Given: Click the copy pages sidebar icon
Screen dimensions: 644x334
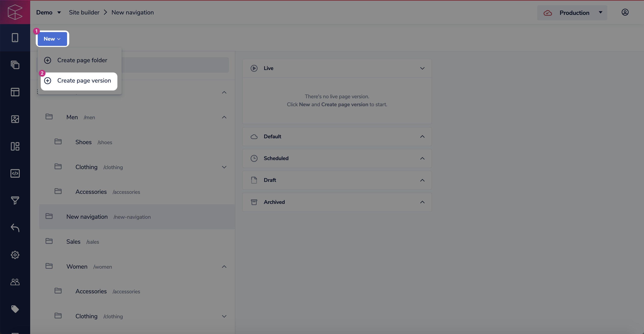Looking at the screenshot, I should [15, 65].
